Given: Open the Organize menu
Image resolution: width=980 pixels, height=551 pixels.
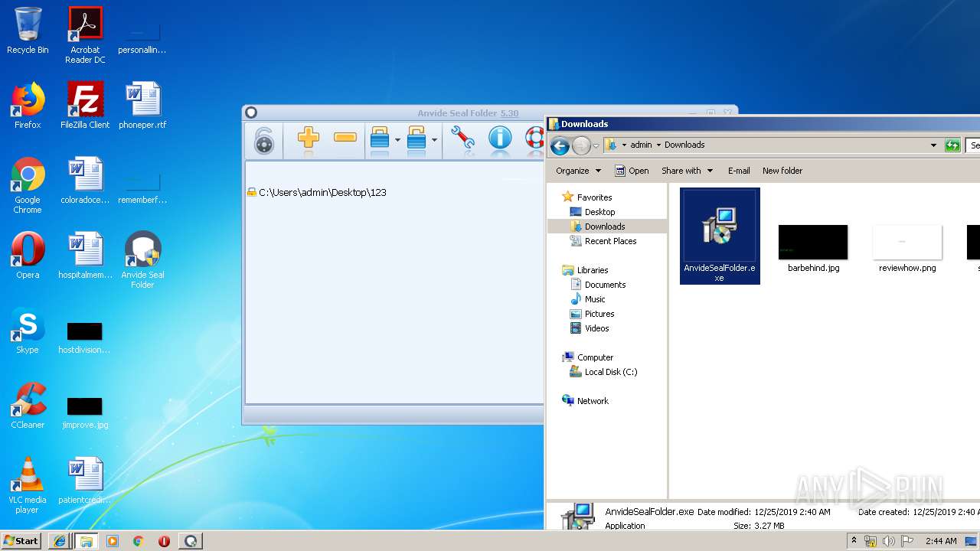Looking at the screenshot, I should [x=578, y=171].
